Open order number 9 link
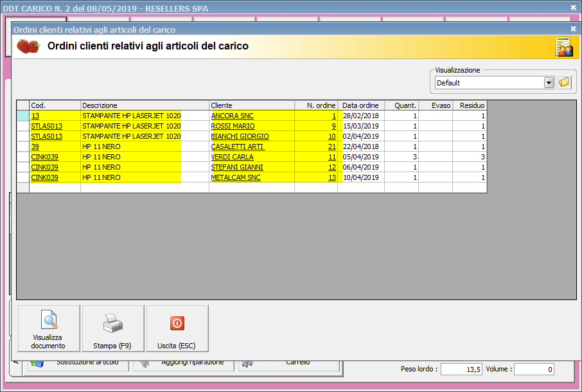This screenshot has height=392, width=582. click(x=334, y=126)
